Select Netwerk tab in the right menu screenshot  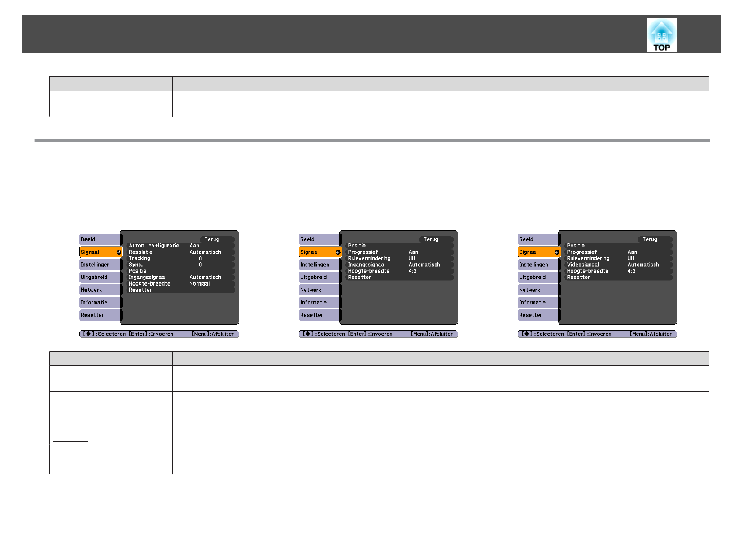[x=538, y=290]
